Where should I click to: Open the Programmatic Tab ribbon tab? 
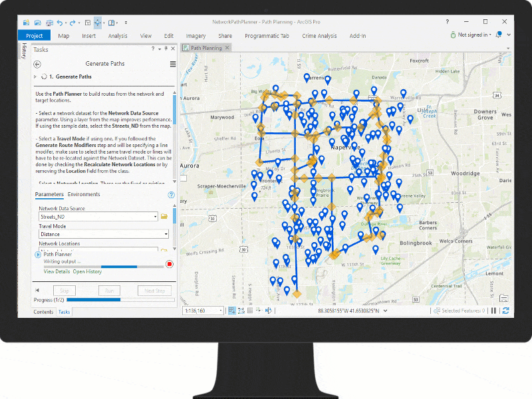[x=267, y=36]
